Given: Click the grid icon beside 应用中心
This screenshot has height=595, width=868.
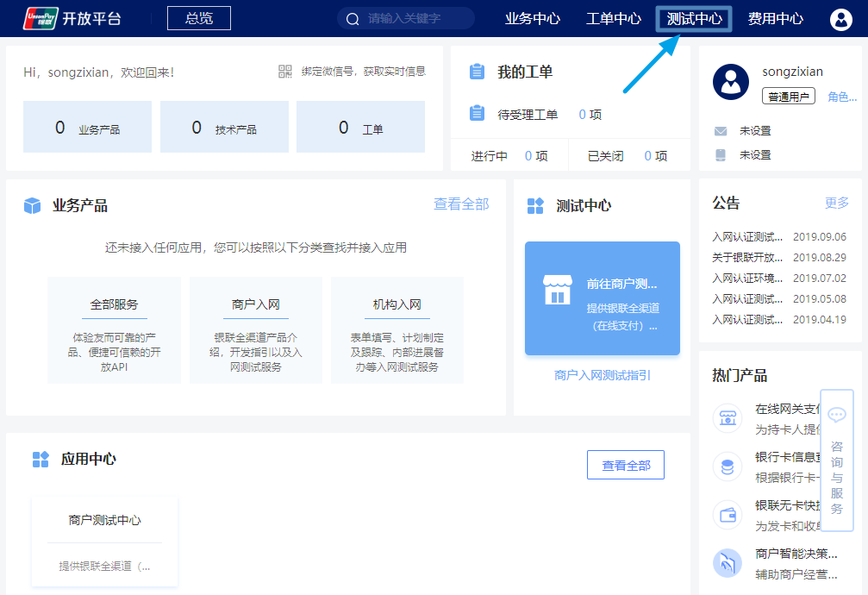Looking at the screenshot, I should pyautogui.click(x=41, y=460).
